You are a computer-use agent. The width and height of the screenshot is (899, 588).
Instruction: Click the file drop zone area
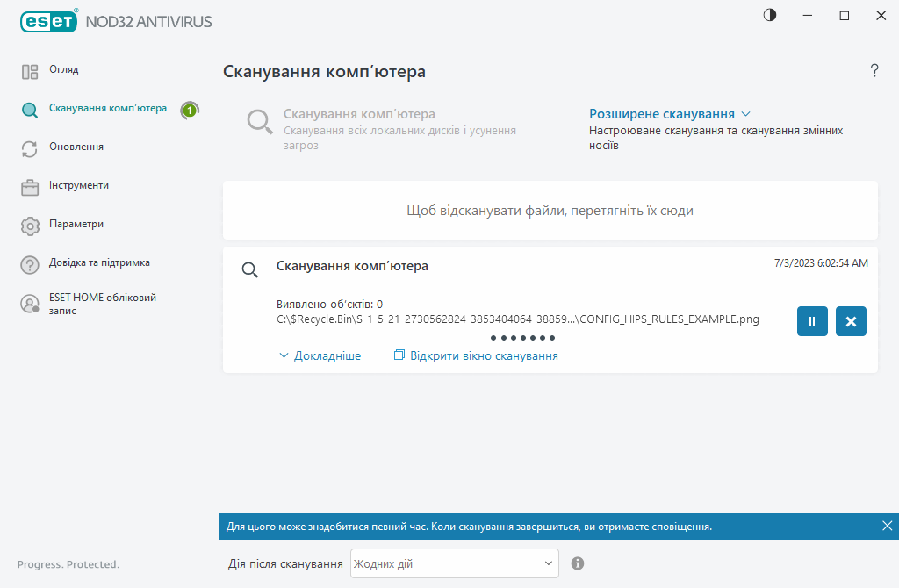(x=550, y=211)
